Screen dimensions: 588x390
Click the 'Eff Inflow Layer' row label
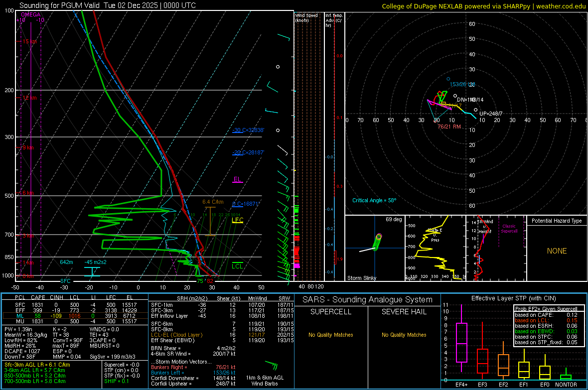(169, 316)
